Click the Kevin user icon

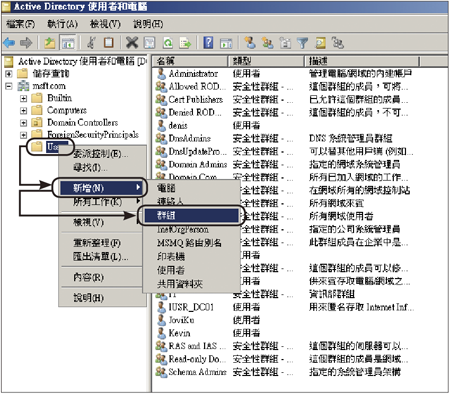(x=161, y=333)
